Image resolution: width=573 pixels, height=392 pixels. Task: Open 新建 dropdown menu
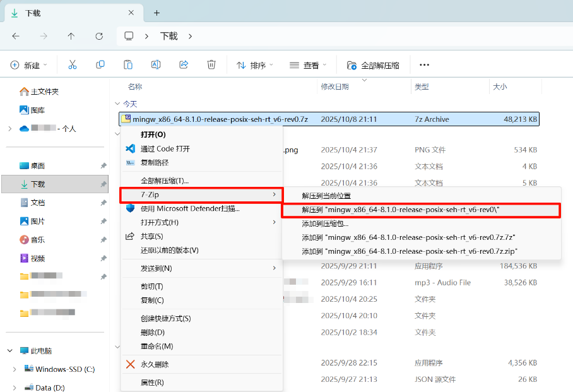click(28, 65)
